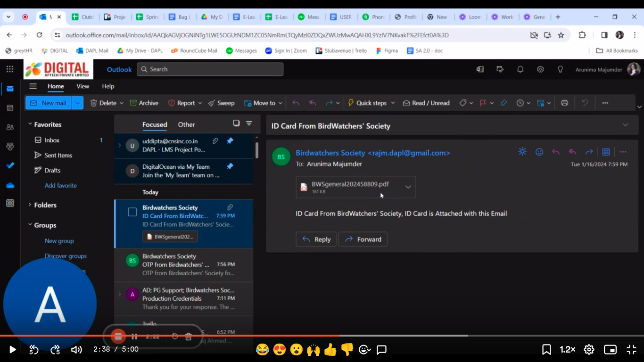The width and height of the screenshot is (644, 362).
Task: Click Forward arrow icon in message header
Action: 589,152
